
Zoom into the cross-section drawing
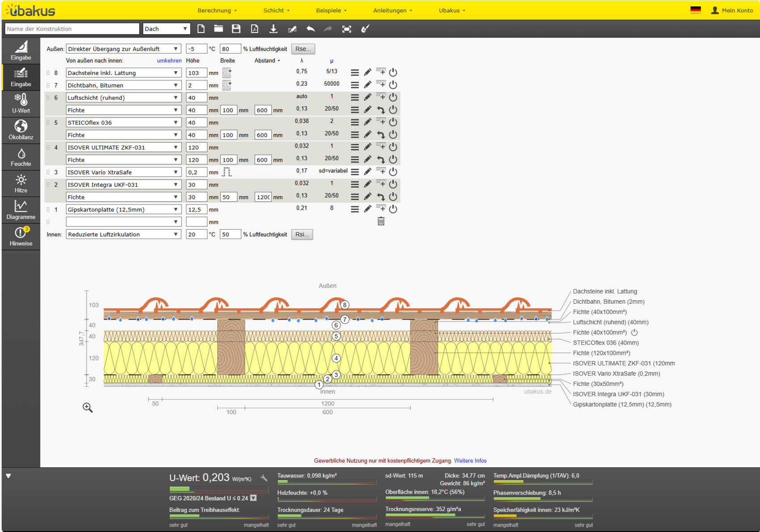[88, 407]
